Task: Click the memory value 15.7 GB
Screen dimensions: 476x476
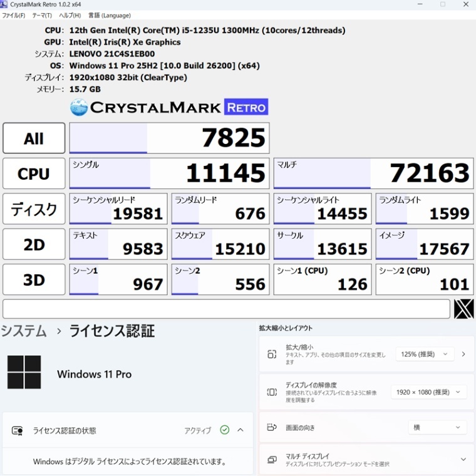Action: tap(85, 89)
